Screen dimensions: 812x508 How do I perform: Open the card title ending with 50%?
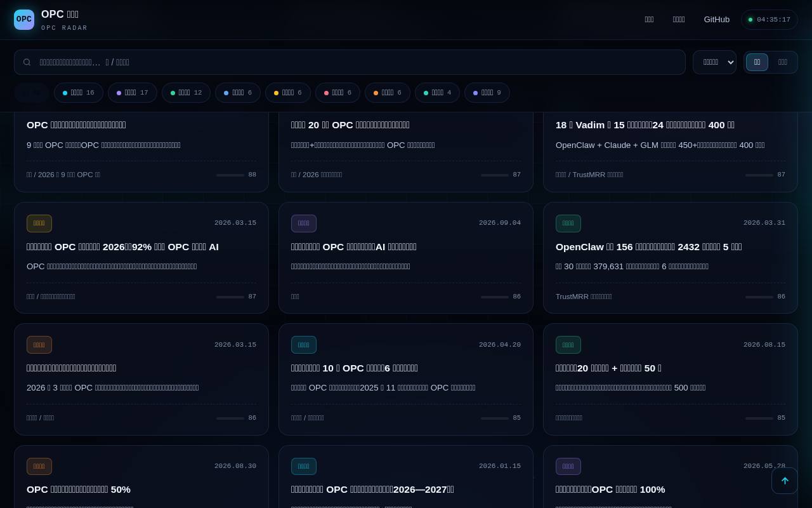pyautogui.click(x=79, y=490)
